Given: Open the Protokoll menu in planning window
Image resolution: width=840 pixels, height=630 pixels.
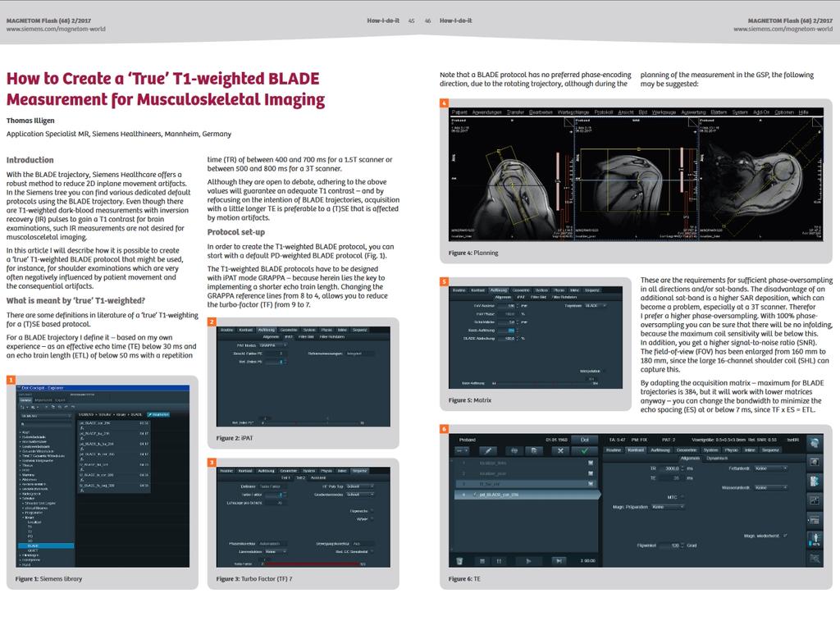Looking at the screenshot, I should (603, 112).
